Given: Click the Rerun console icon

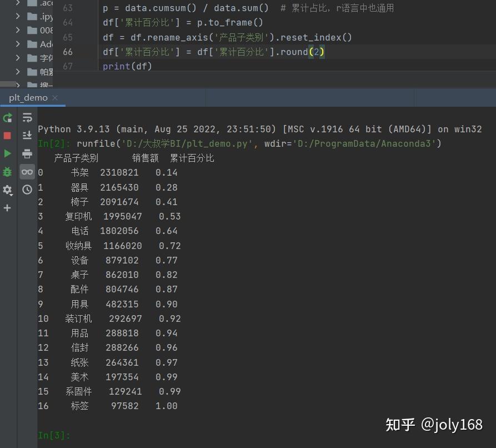Looking at the screenshot, I should [x=8, y=118].
